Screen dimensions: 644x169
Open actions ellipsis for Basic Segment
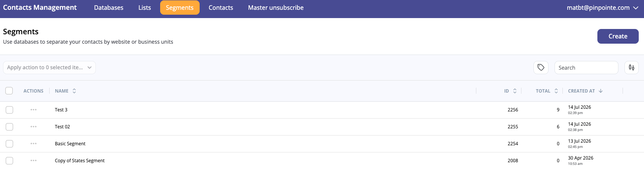(x=33, y=144)
